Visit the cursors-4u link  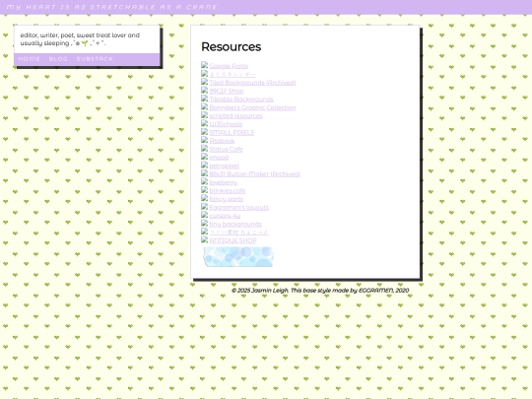coord(225,216)
